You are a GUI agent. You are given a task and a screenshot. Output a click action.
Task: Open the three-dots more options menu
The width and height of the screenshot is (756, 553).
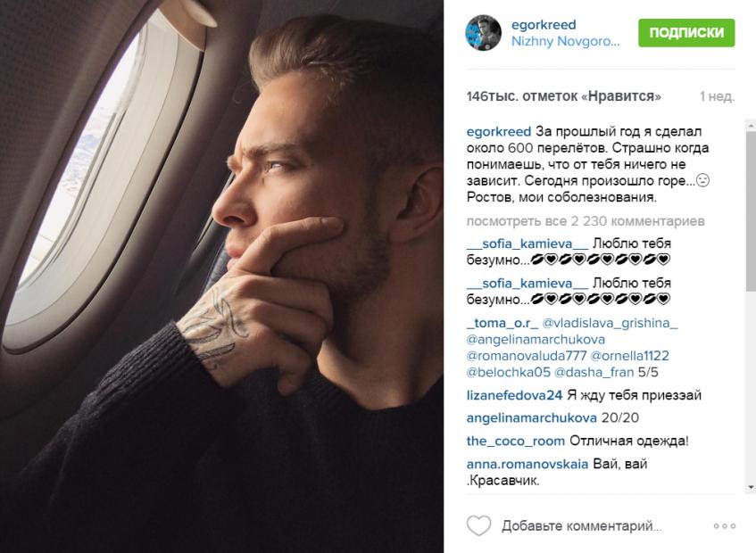(x=725, y=526)
